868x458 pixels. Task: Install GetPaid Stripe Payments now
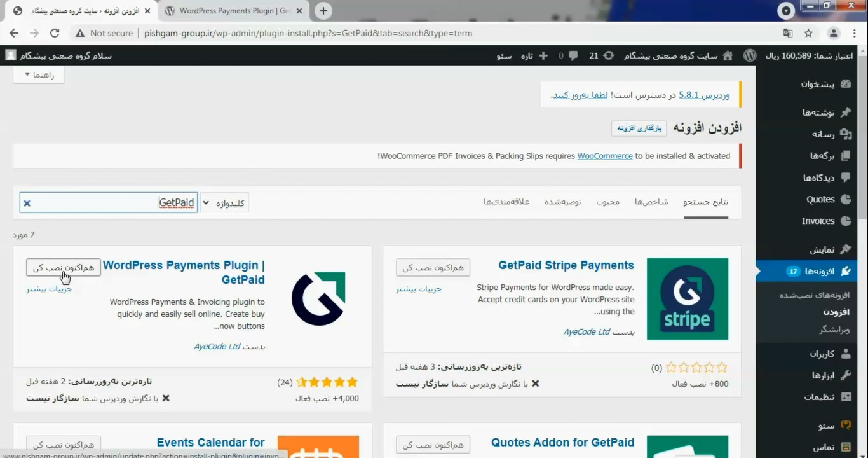tap(433, 268)
